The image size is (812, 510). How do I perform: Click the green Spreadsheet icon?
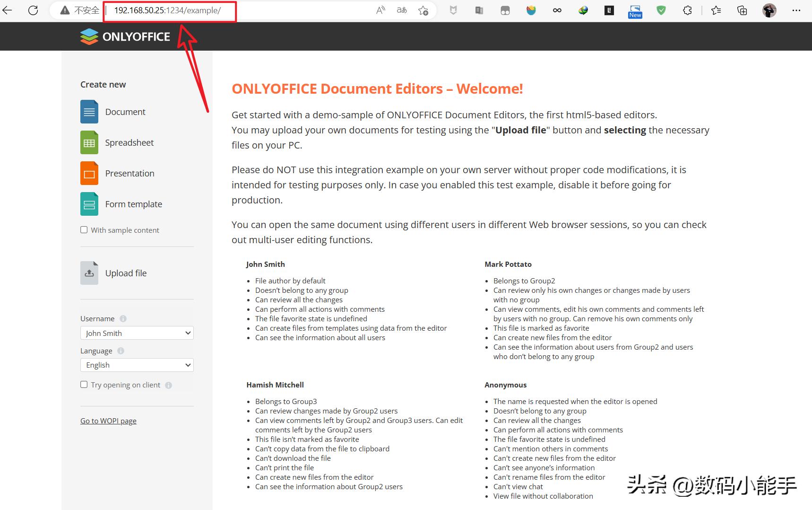point(89,142)
